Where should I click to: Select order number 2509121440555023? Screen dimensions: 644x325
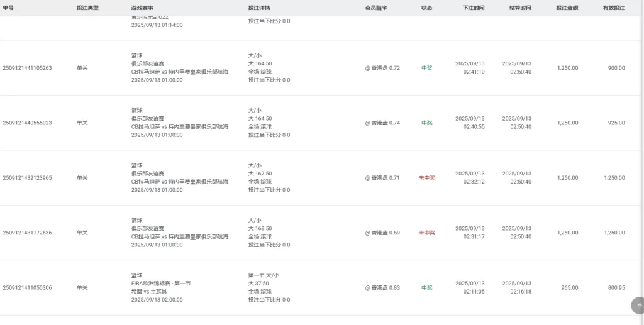tap(27, 123)
